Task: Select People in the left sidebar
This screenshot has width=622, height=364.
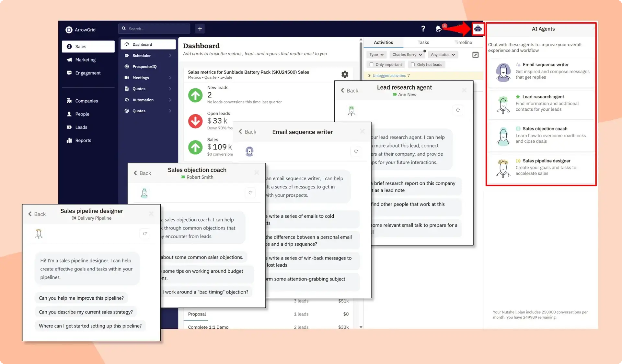Action: 82,114
